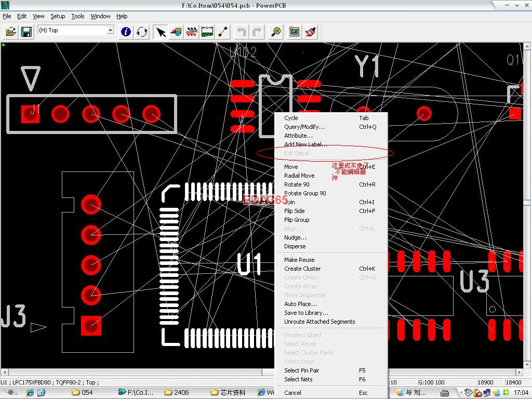This screenshot has width=532, height=399.
Task: Click the Board view icon
Action: (x=294, y=32)
